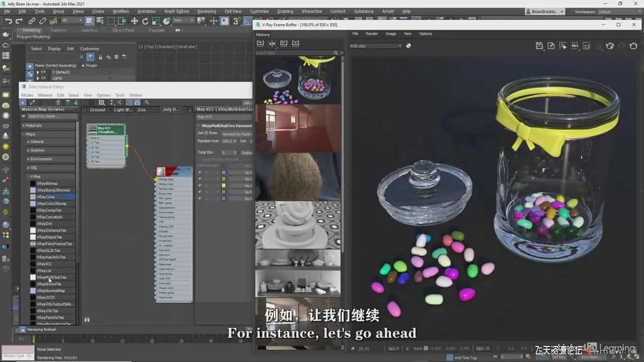
Task: Toggle checkbox beside the brown sub-texture swatch
Action: [x=200, y=179]
